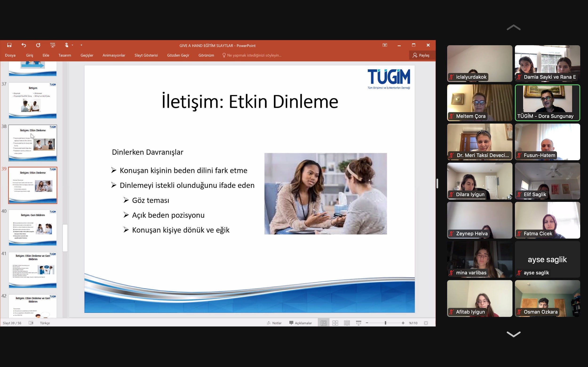Expand touch/mouse mode dropdown arrow
588x367 pixels.
(72, 45)
